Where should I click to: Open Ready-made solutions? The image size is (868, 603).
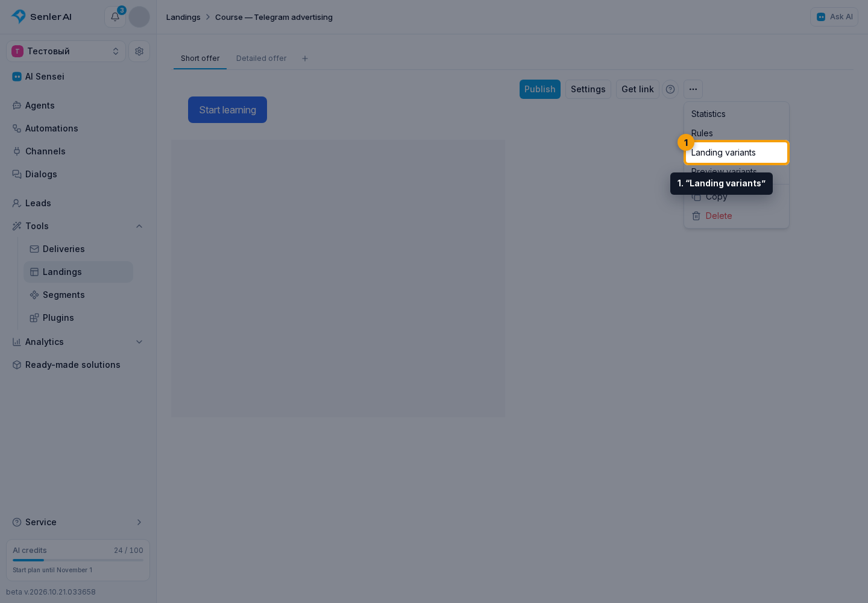pos(78,365)
